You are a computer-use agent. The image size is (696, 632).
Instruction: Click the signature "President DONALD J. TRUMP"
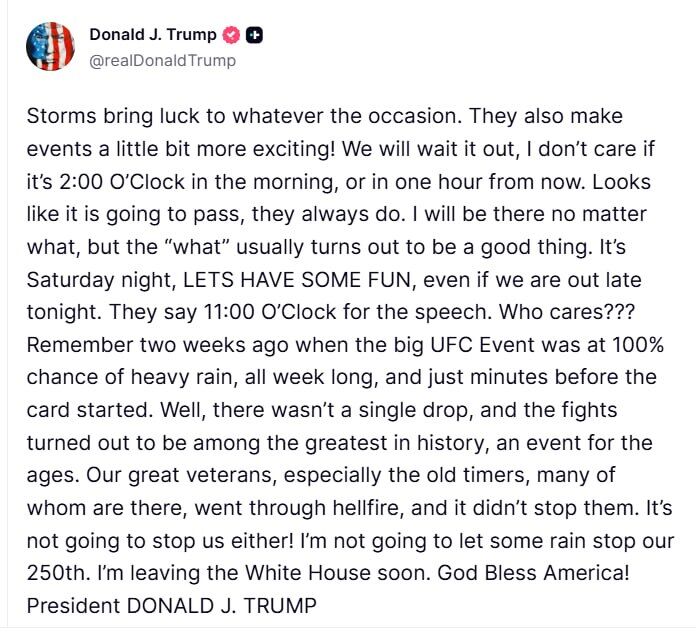click(x=172, y=606)
